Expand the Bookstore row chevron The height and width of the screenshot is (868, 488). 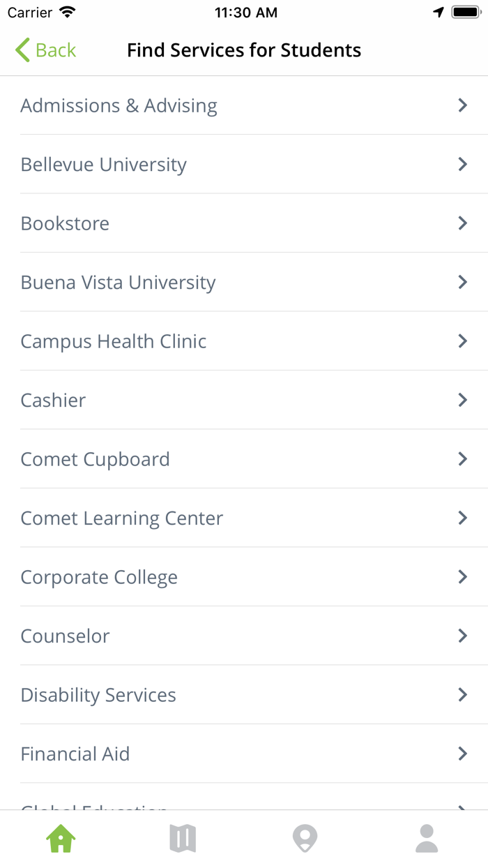tap(462, 223)
